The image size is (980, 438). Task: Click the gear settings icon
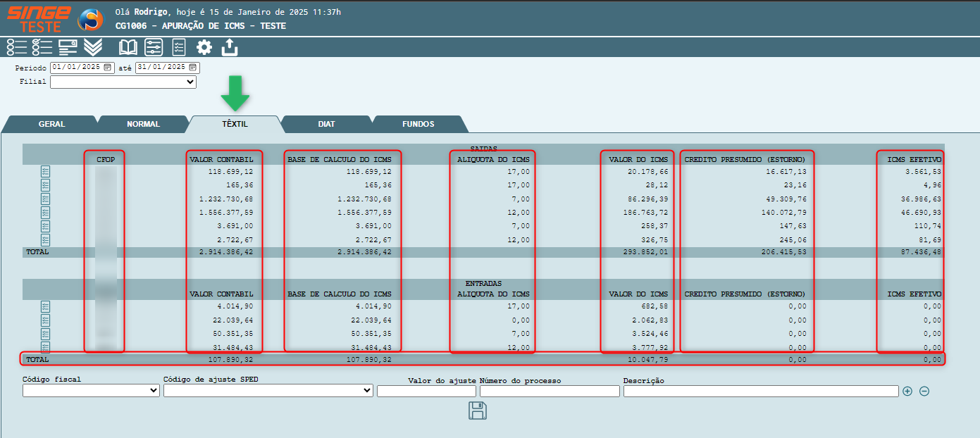click(204, 47)
